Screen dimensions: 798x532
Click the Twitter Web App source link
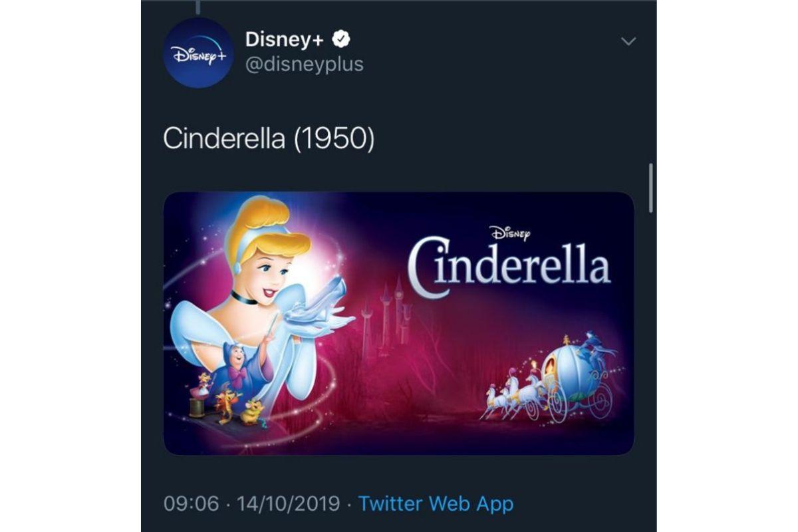tap(436, 503)
